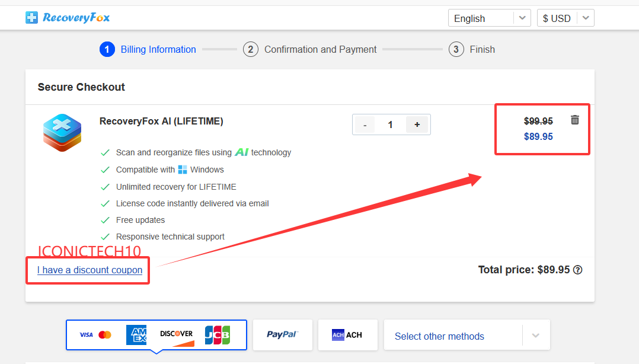This screenshot has height=364, width=639.
Task: Remove item with the trash icon
Action: tap(574, 120)
